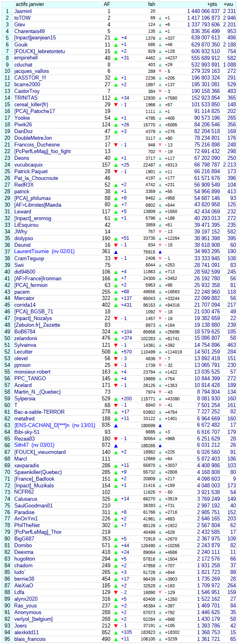Click green up arrow beside empirehell +31
The width and height of the screenshot is (238, 644).
(116, 58)
